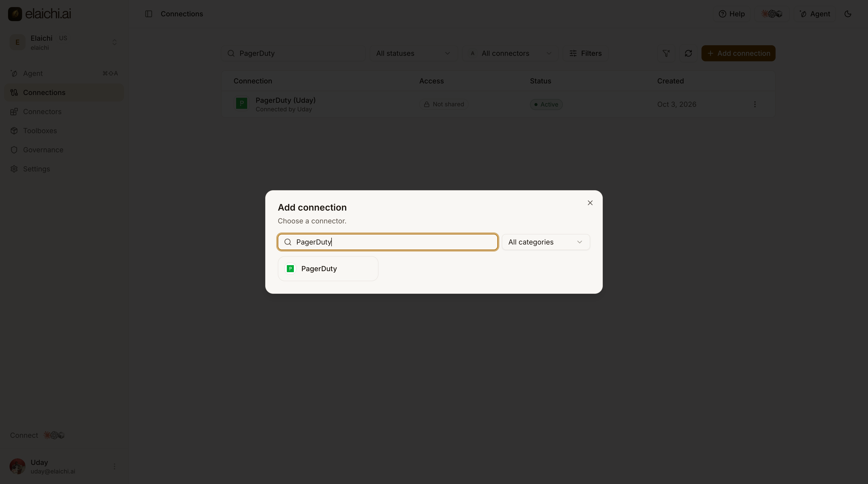Click the chevron of All connectors dropdown
Image resolution: width=868 pixels, height=484 pixels.
tap(549, 53)
